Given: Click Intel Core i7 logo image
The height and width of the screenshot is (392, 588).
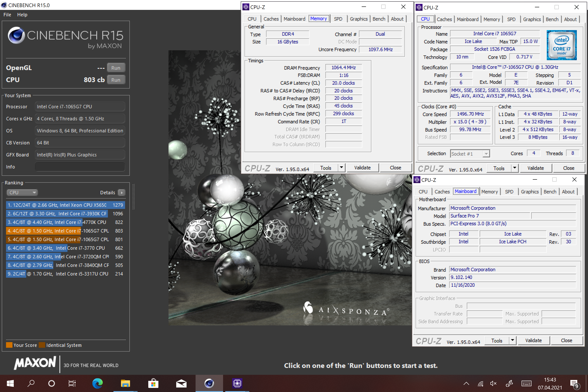Looking at the screenshot, I should (x=562, y=45).
